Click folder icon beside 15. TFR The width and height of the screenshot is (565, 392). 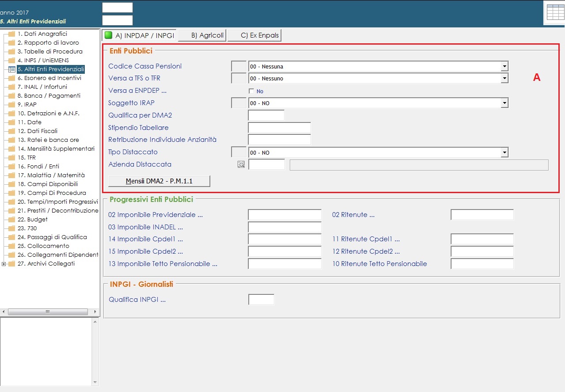coord(11,158)
